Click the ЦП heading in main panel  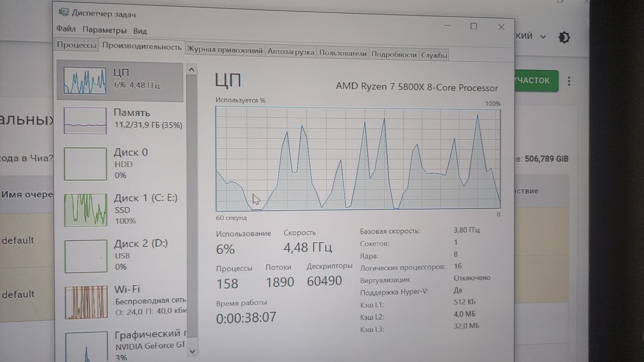(228, 80)
